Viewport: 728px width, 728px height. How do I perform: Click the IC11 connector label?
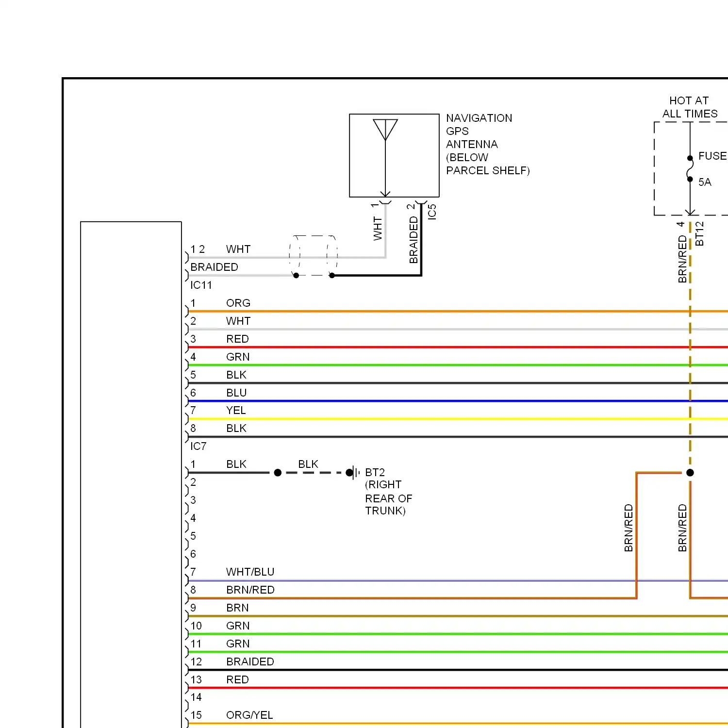coord(201,285)
